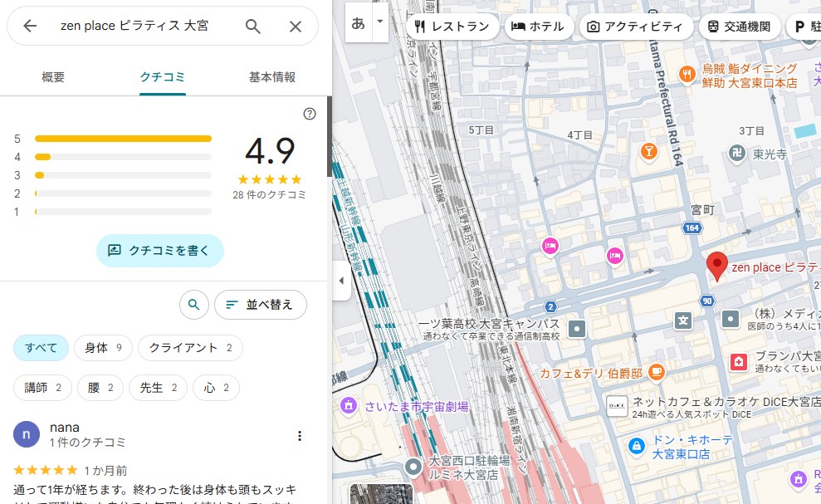
Task: Toggle the クライアント filter chip
Action: (190, 348)
